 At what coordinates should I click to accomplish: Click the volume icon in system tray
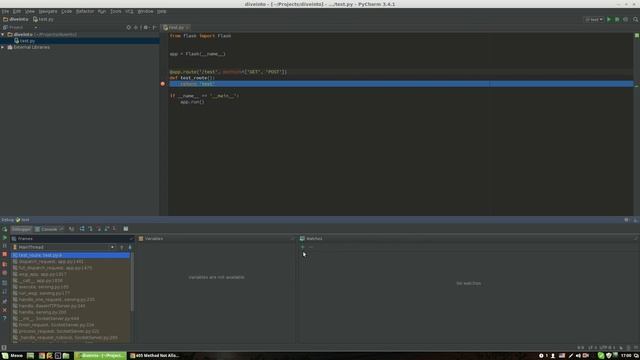tap(578, 356)
